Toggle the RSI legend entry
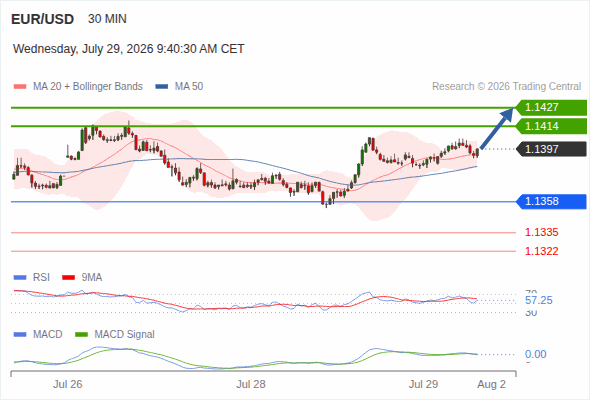590x400 pixels. (32, 277)
